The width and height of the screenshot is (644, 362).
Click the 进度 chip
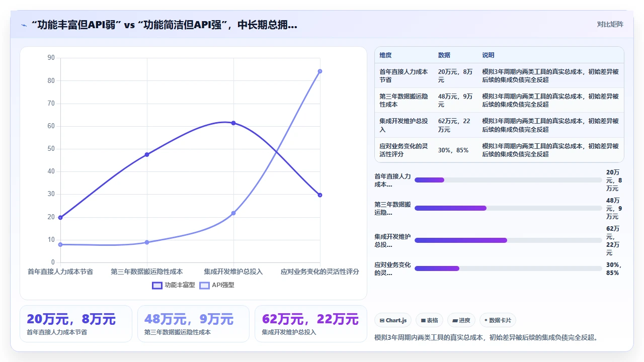pyautogui.click(x=461, y=320)
